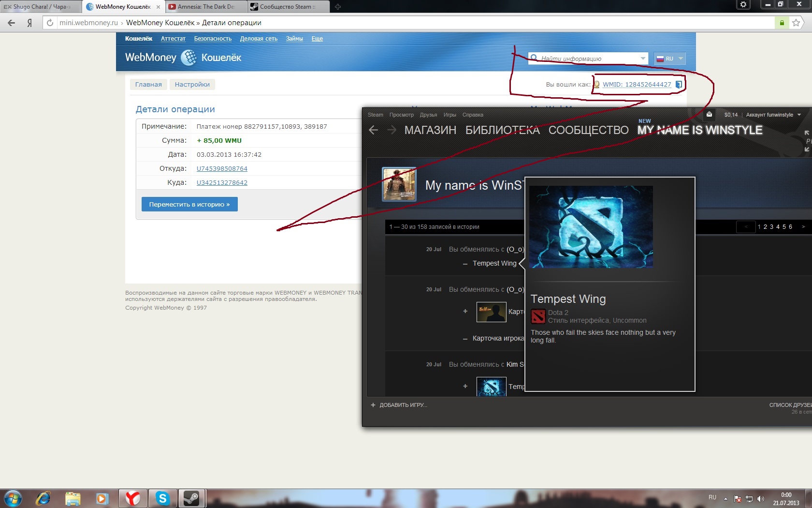Open Steam inbox envelope icon

coord(709,115)
